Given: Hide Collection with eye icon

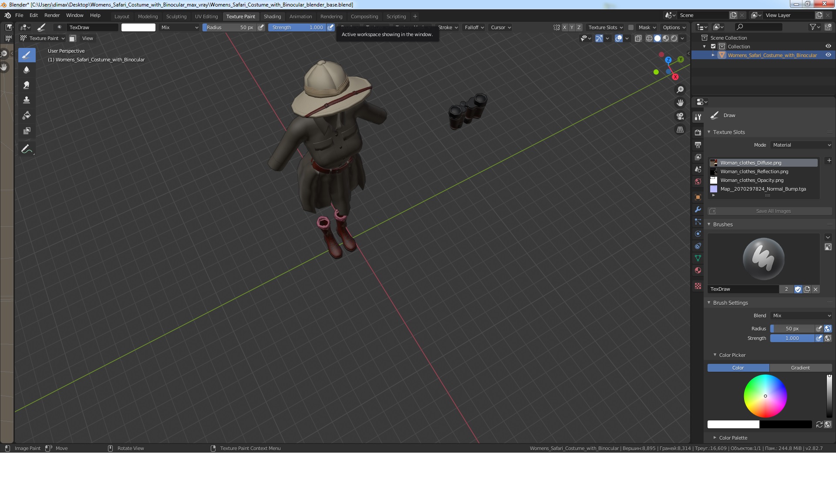Looking at the screenshot, I should (x=828, y=46).
